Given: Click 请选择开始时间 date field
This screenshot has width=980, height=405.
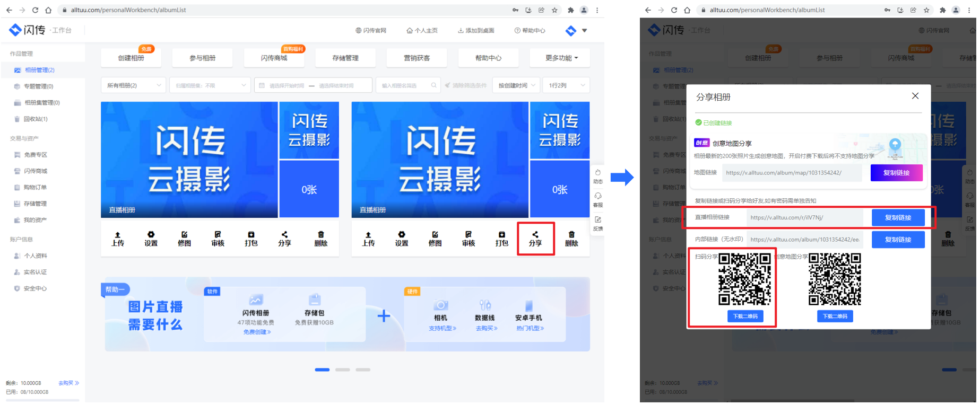Looking at the screenshot, I should tap(287, 85).
